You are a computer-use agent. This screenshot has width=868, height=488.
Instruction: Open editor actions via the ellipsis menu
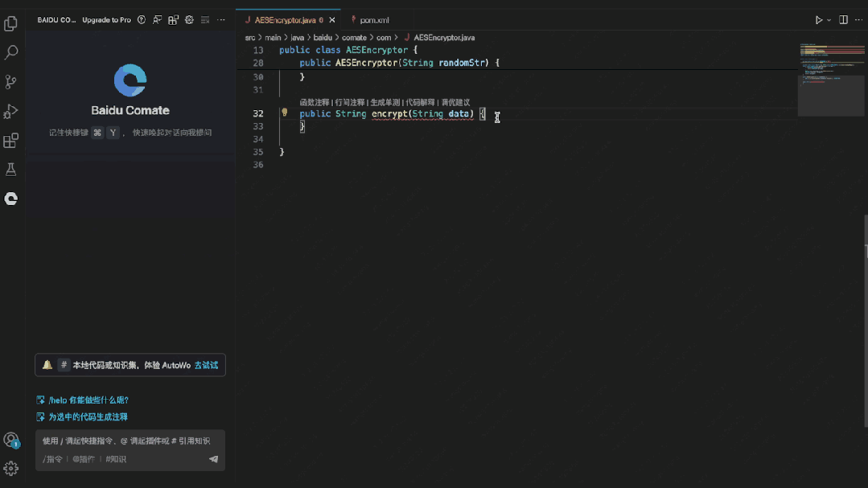[x=858, y=19]
